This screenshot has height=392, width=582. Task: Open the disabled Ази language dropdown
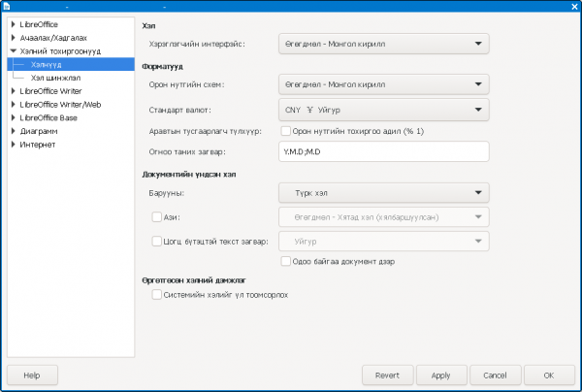(x=384, y=217)
